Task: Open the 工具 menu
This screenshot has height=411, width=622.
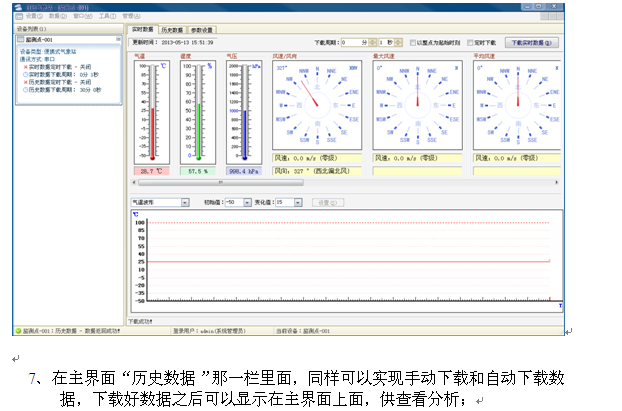Action: (105, 17)
